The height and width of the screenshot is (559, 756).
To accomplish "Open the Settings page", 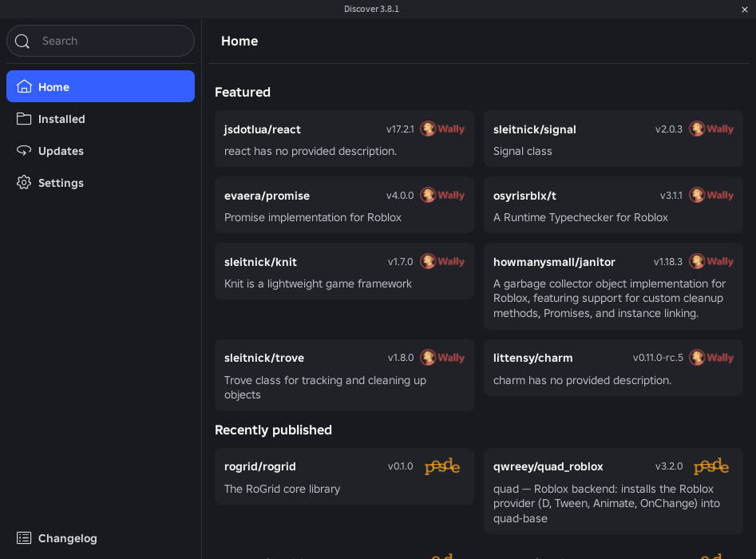I will pyautogui.click(x=101, y=182).
